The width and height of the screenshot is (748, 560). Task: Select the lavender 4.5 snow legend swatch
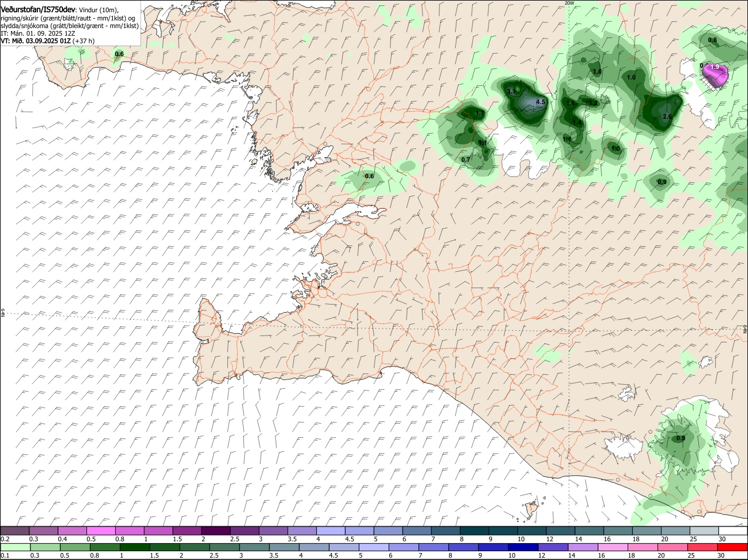(x=359, y=531)
